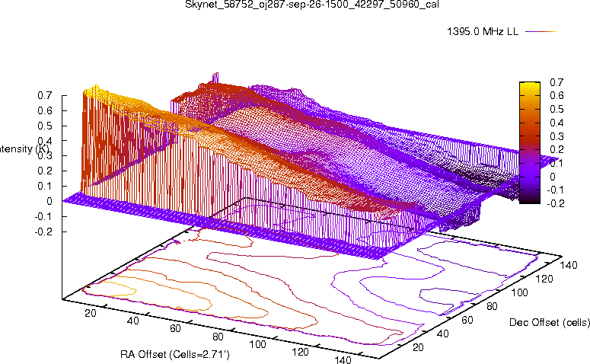Viewport: 590px width, 364px height.
Task: Click the 1395.0 MHz LL legend label
Action: coord(483,32)
